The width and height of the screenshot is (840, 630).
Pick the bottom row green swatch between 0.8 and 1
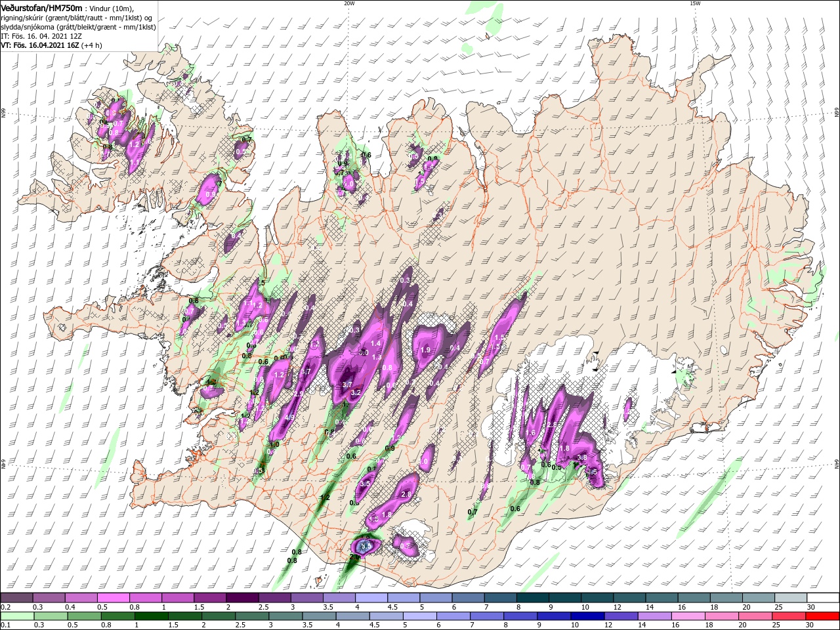[117, 616]
